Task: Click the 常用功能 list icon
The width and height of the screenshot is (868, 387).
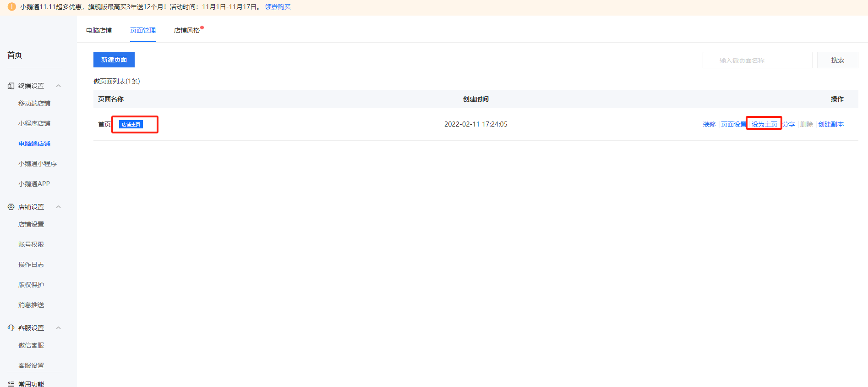Action: (11, 384)
